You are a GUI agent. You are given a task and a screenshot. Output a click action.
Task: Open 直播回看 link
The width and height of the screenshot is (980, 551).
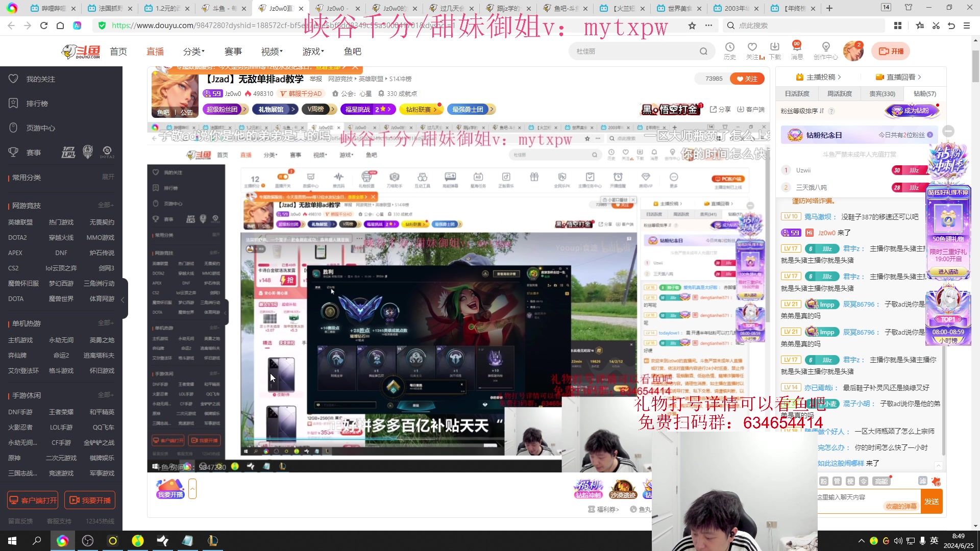898,77
